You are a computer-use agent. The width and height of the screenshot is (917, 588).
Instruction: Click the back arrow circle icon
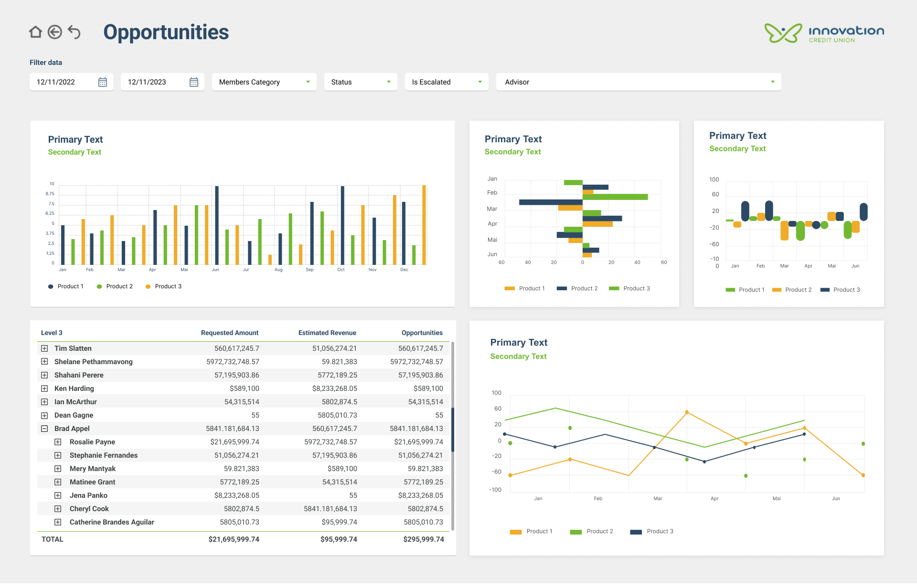(55, 32)
